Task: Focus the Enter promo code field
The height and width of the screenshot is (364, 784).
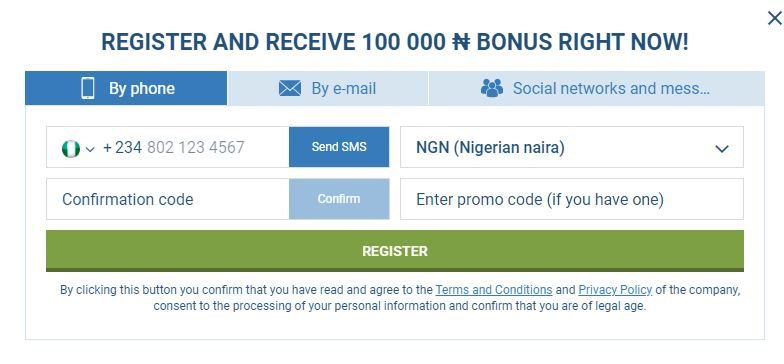Action: tap(572, 199)
